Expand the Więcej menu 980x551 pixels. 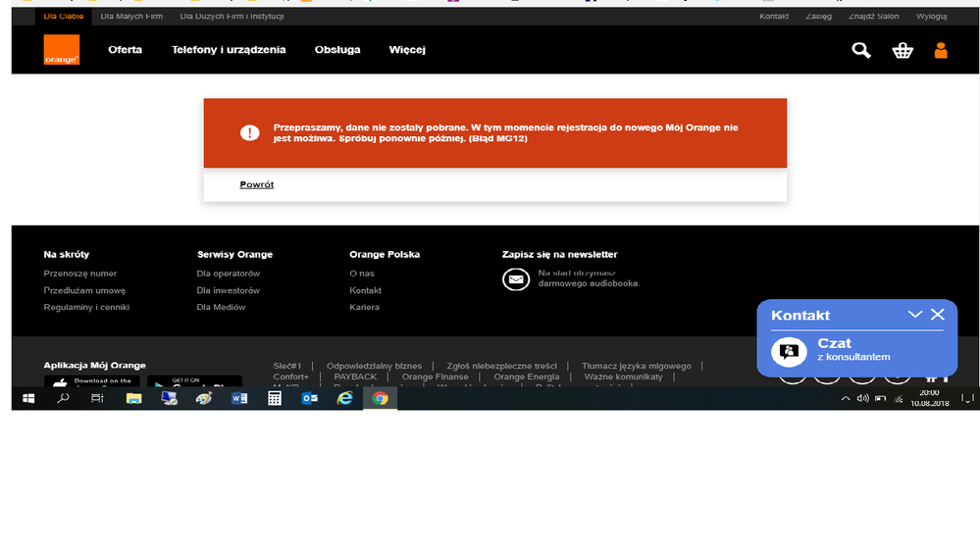click(407, 50)
